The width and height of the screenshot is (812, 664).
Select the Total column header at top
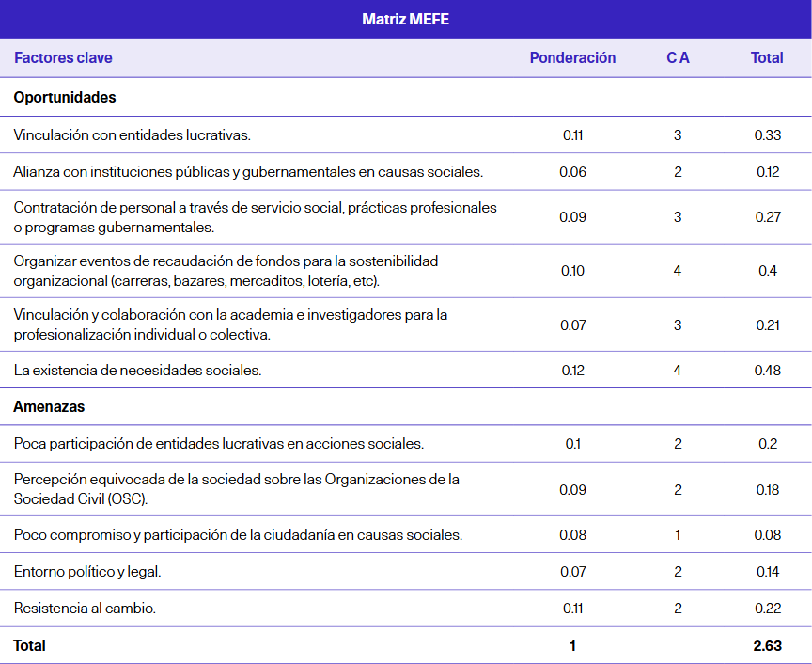tap(767, 58)
